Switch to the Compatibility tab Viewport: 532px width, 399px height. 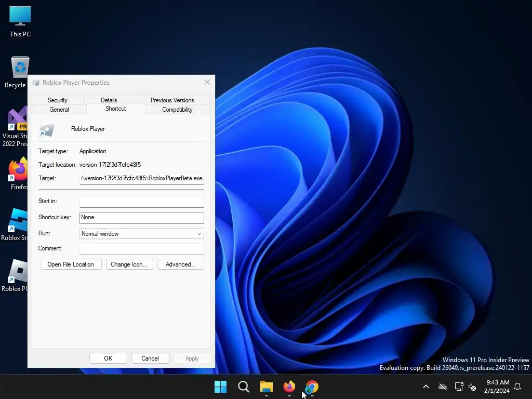(x=177, y=110)
